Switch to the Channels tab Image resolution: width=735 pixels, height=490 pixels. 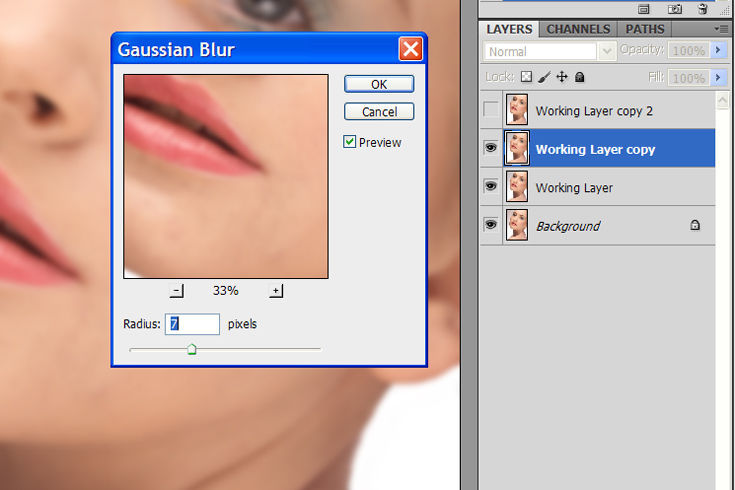click(x=578, y=29)
